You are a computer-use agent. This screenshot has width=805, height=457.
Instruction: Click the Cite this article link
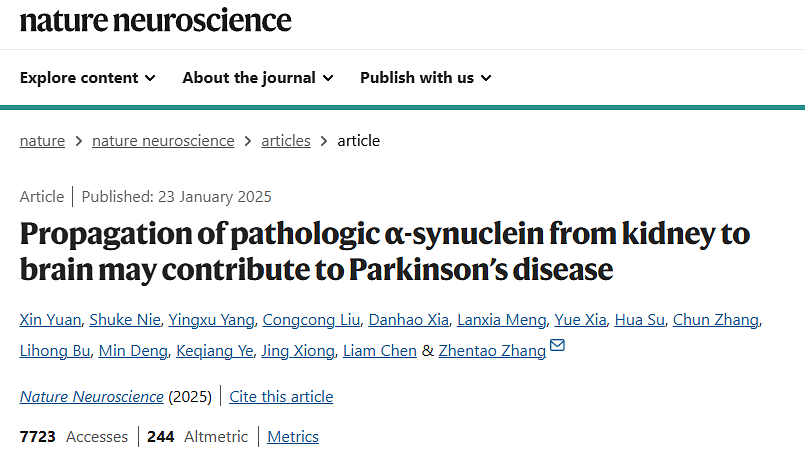point(281,397)
